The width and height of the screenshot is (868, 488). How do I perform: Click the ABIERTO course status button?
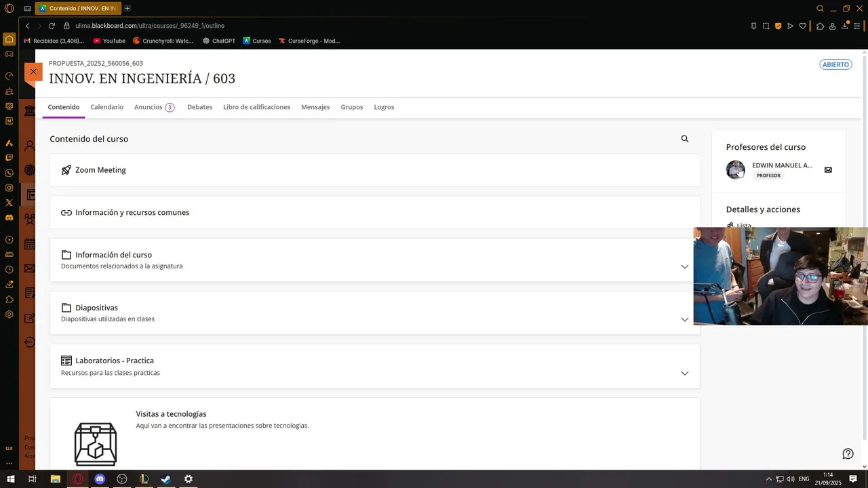click(x=835, y=64)
